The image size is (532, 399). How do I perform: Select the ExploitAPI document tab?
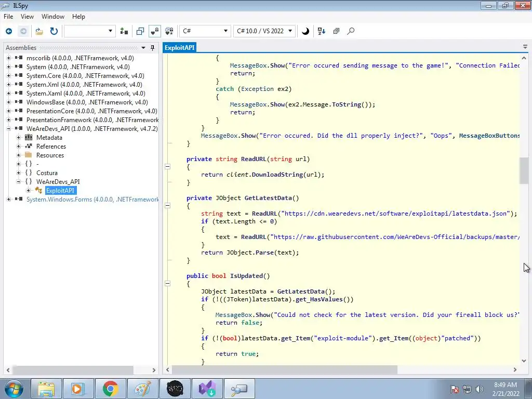coord(179,48)
